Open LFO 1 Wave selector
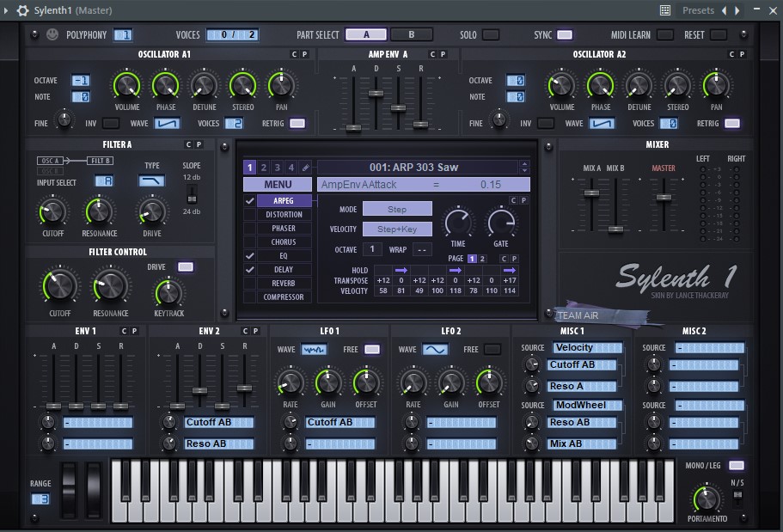 coord(314,349)
